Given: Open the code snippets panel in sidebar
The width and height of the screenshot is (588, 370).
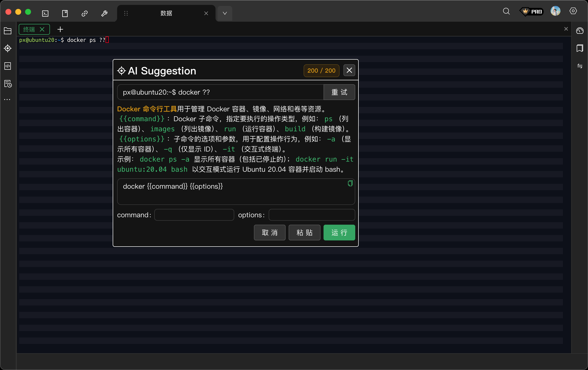Looking at the screenshot, I should (7, 66).
